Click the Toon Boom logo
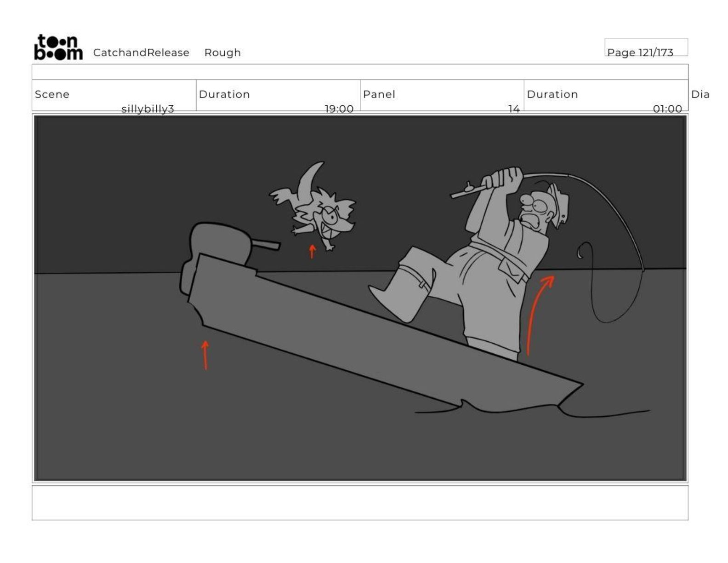 tap(58, 47)
